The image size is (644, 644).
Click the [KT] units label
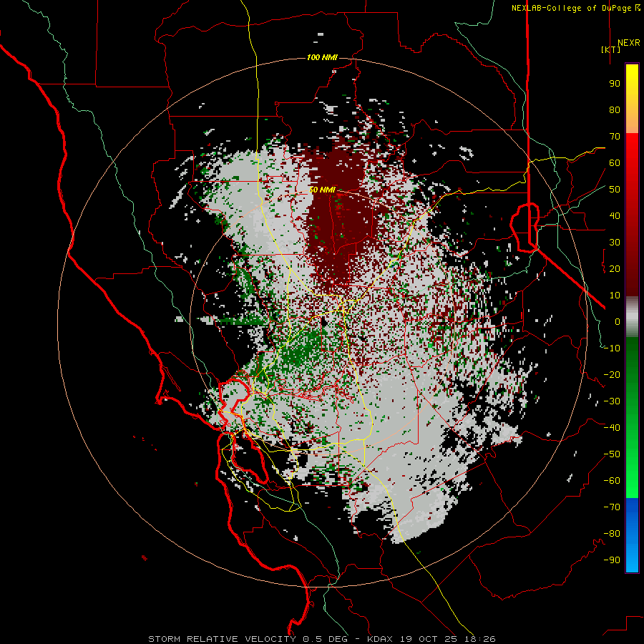tap(611, 49)
